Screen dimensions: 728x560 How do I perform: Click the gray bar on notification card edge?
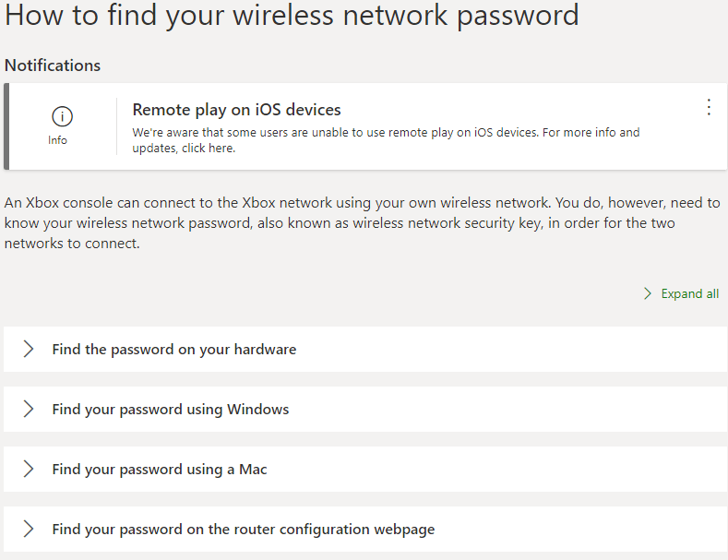point(6,126)
